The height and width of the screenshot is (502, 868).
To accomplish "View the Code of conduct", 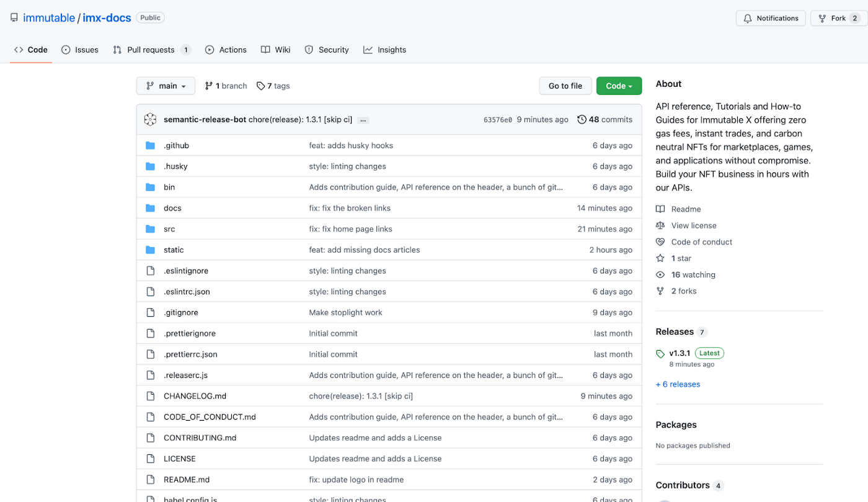I will point(701,242).
